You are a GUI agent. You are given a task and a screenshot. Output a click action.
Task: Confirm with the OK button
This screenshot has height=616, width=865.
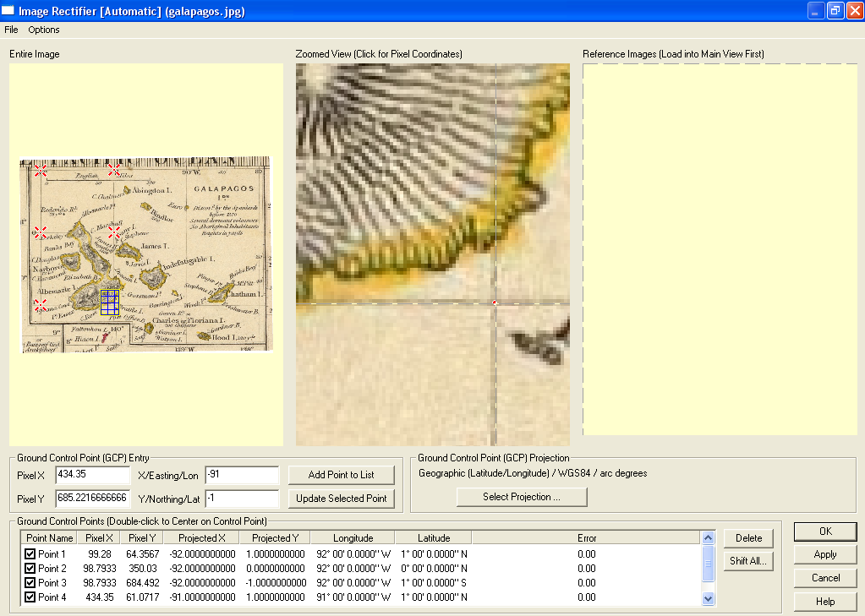pyautogui.click(x=825, y=531)
